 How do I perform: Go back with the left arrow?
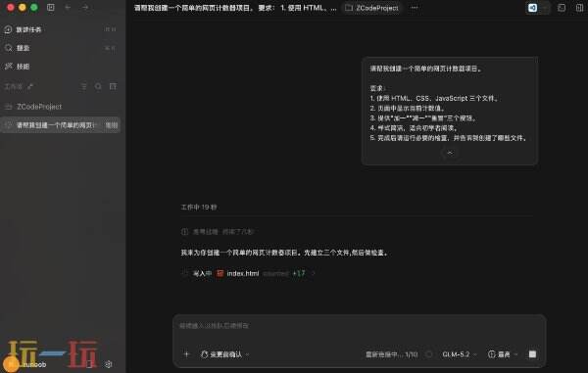tap(68, 8)
